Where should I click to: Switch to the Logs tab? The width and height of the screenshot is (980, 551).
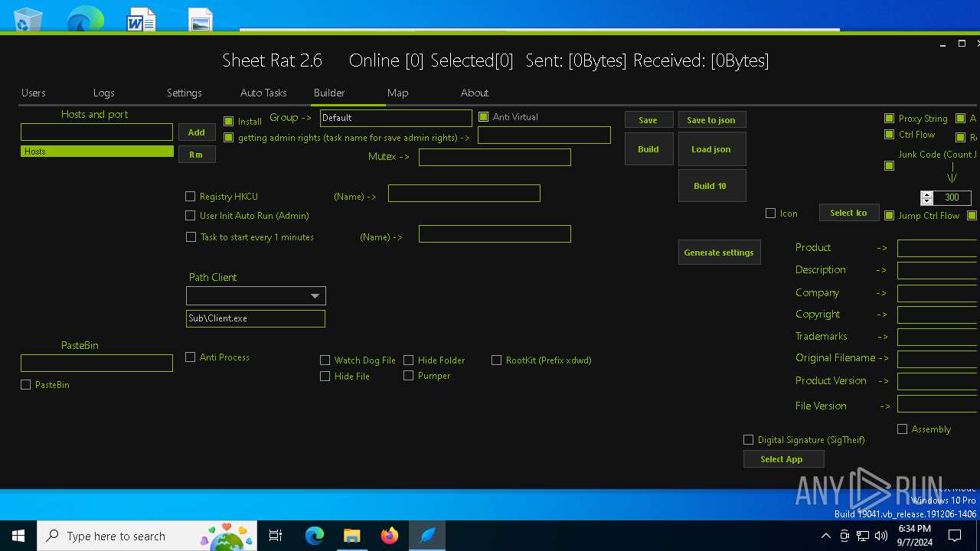[104, 93]
